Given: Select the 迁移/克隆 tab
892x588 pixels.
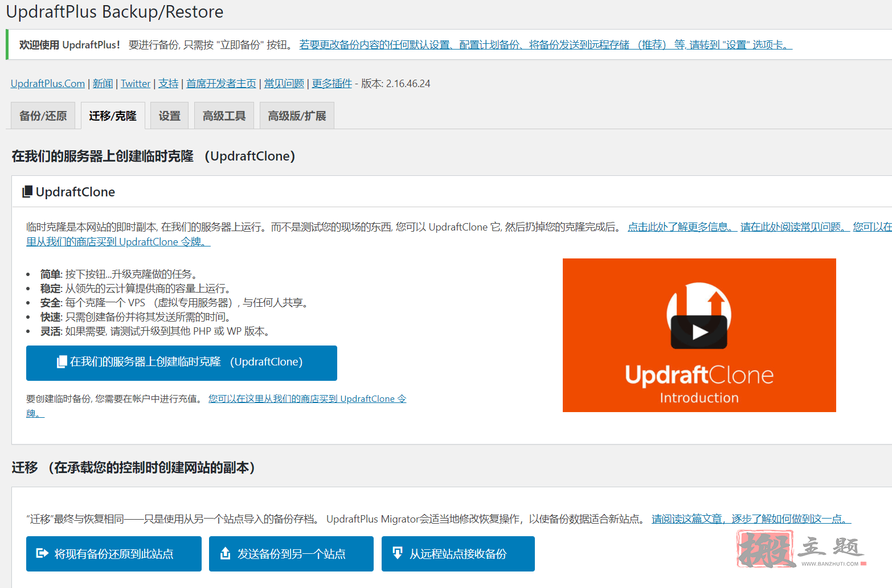Looking at the screenshot, I should click(113, 116).
